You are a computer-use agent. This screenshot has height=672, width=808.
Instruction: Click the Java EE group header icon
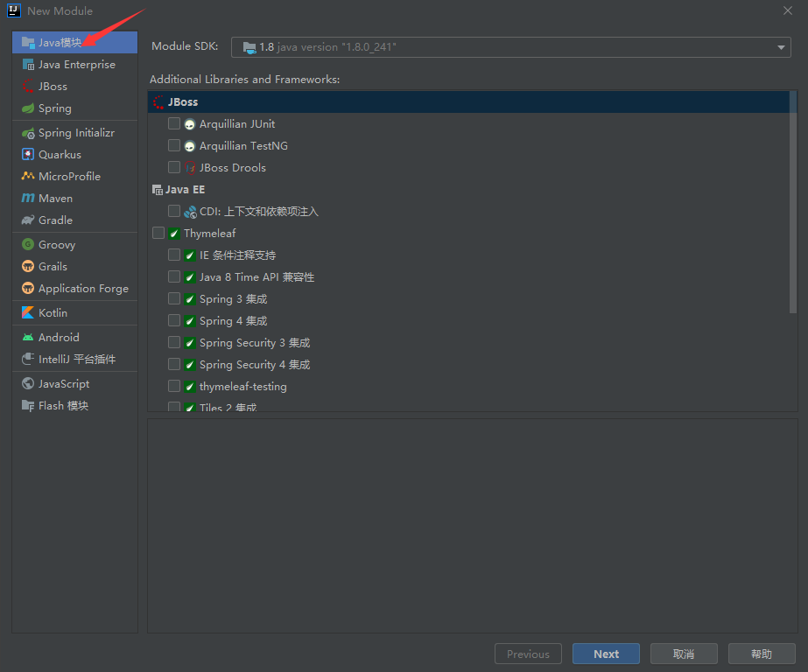(x=158, y=190)
